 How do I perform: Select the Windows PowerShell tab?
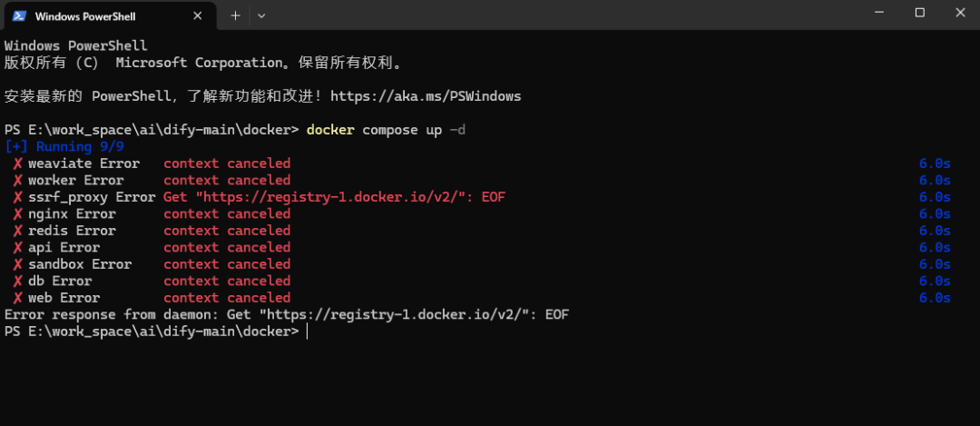point(100,15)
